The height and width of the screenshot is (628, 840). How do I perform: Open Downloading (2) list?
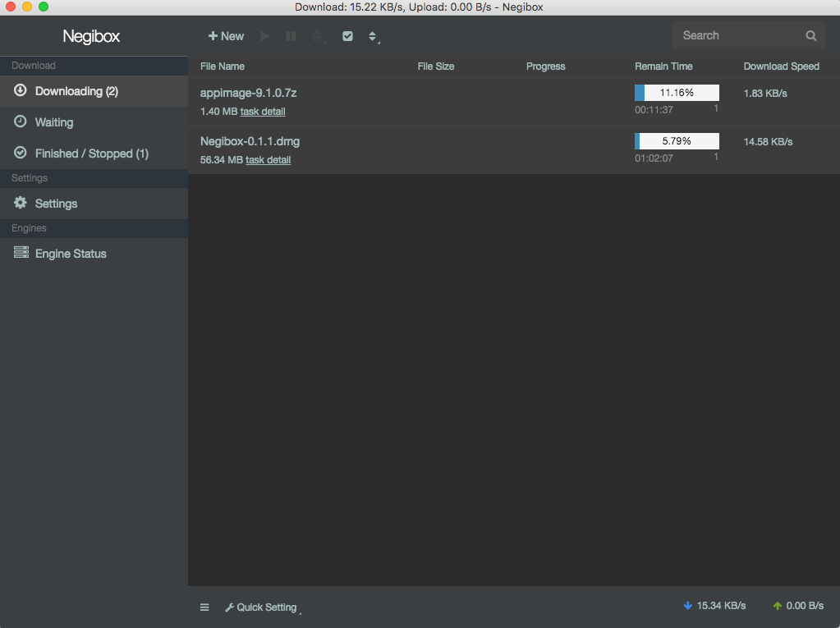click(x=94, y=91)
